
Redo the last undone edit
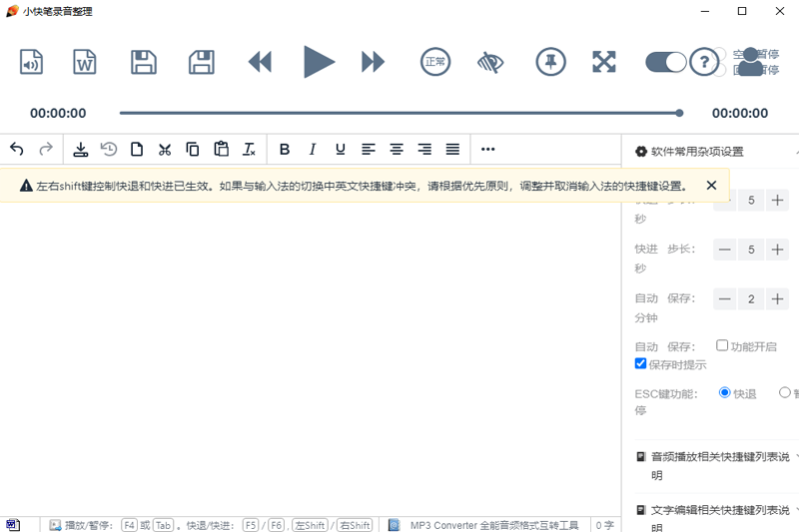coord(46,149)
